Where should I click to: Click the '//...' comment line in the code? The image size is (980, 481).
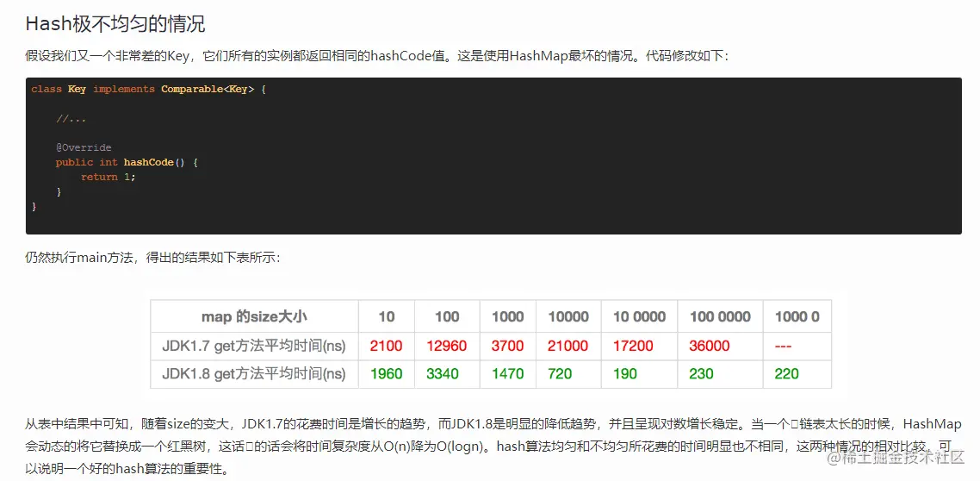tap(71, 118)
